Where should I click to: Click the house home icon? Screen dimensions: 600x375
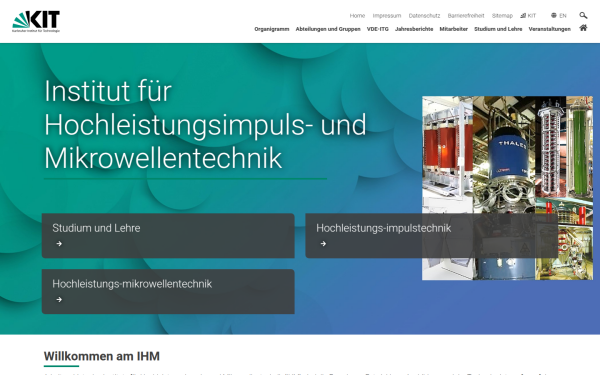[x=583, y=28]
